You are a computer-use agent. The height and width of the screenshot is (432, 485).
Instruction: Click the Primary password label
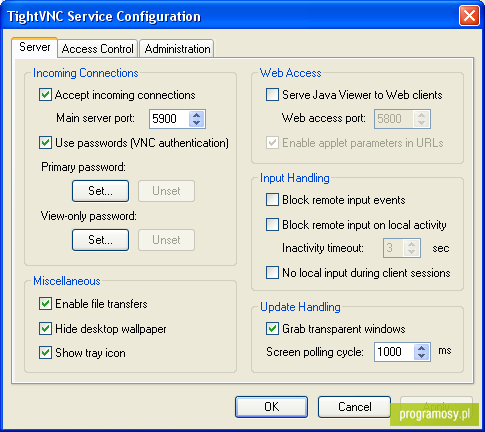(83, 167)
